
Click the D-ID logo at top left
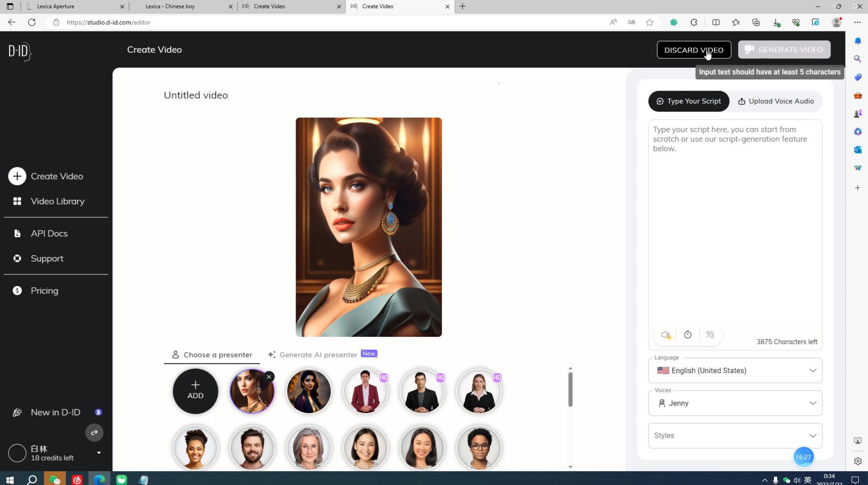20,51
